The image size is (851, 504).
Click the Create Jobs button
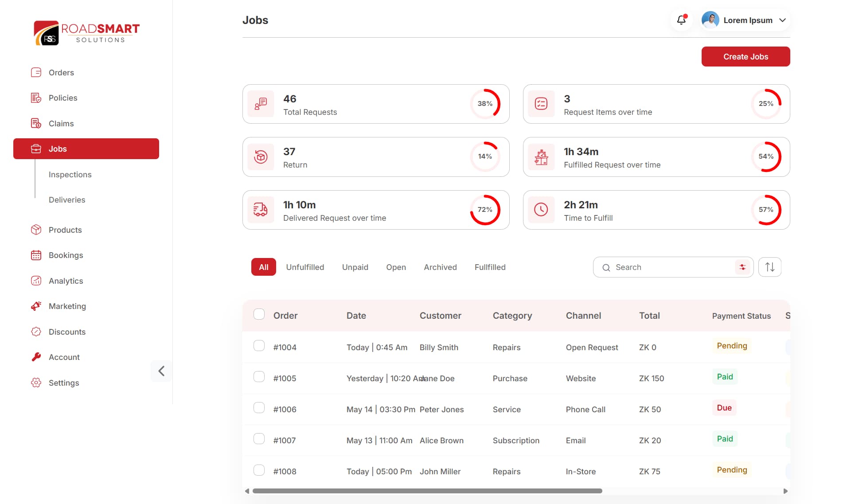pyautogui.click(x=746, y=57)
